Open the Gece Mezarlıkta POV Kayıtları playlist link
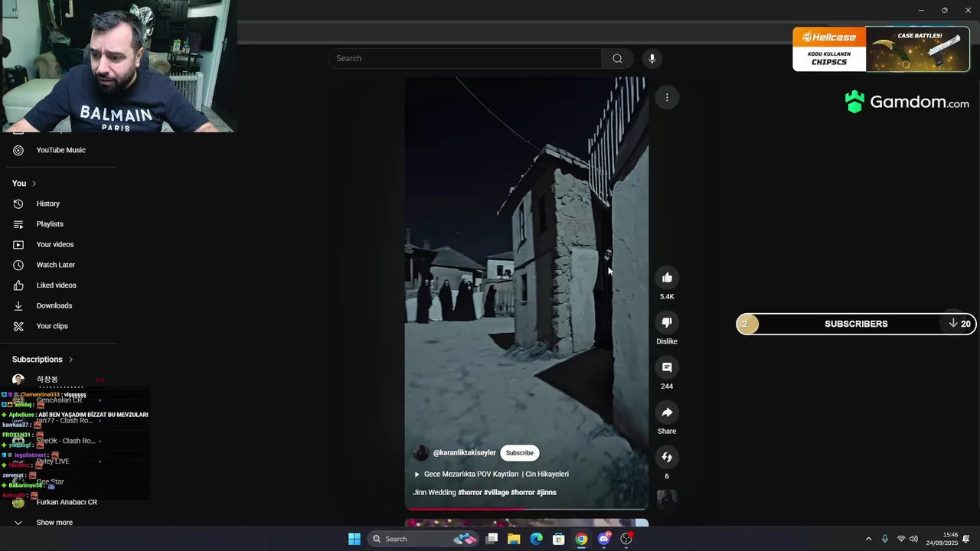The height and width of the screenshot is (551, 980). pos(496,474)
